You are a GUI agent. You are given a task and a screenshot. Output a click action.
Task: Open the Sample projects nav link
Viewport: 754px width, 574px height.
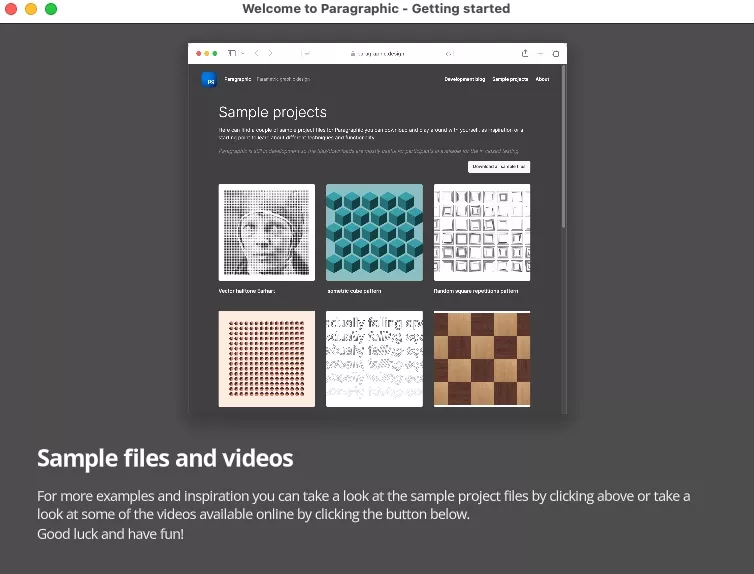(x=510, y=79)
